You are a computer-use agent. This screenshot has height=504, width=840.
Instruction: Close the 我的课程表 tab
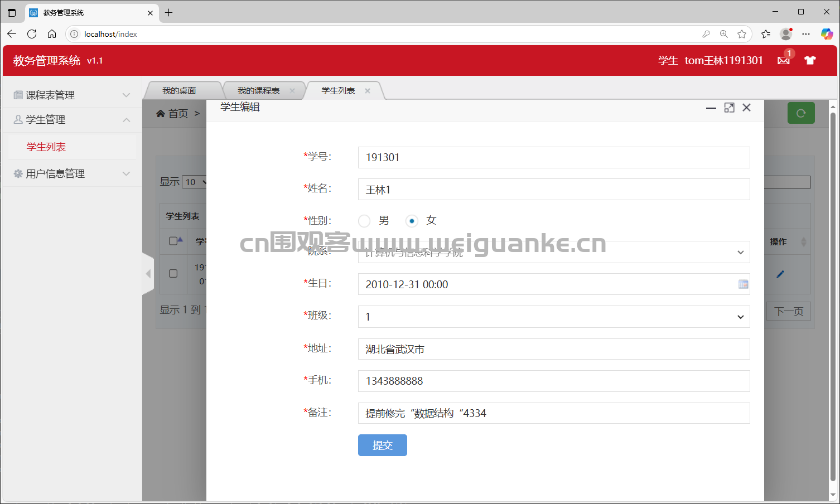coord(292,91)
